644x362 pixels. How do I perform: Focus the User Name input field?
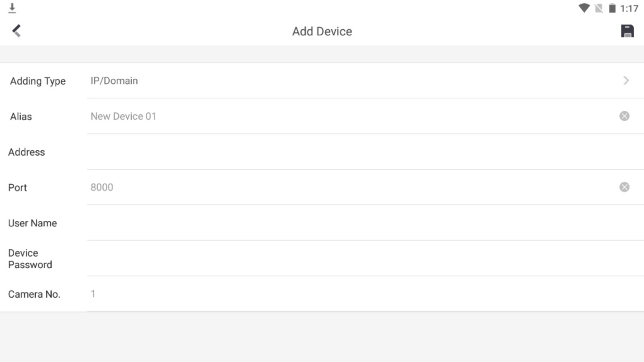pos(365,223)
